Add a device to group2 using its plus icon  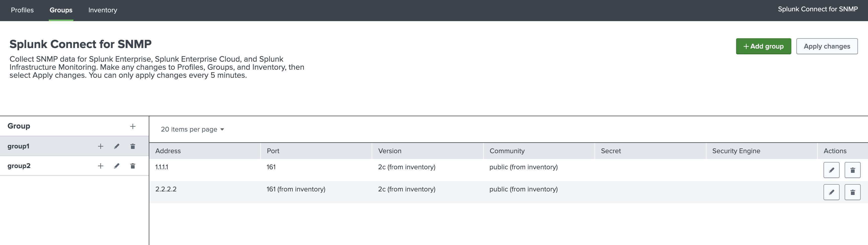[x=101, y=166]
